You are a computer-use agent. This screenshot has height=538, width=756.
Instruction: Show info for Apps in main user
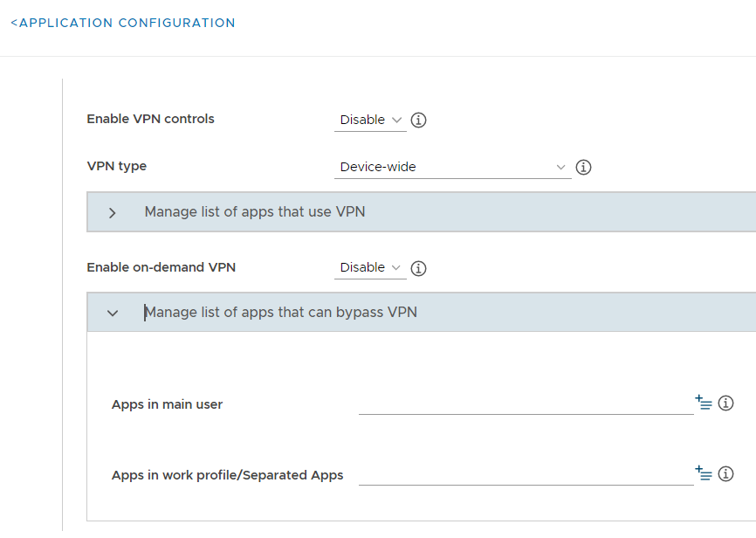coord(725,403)
